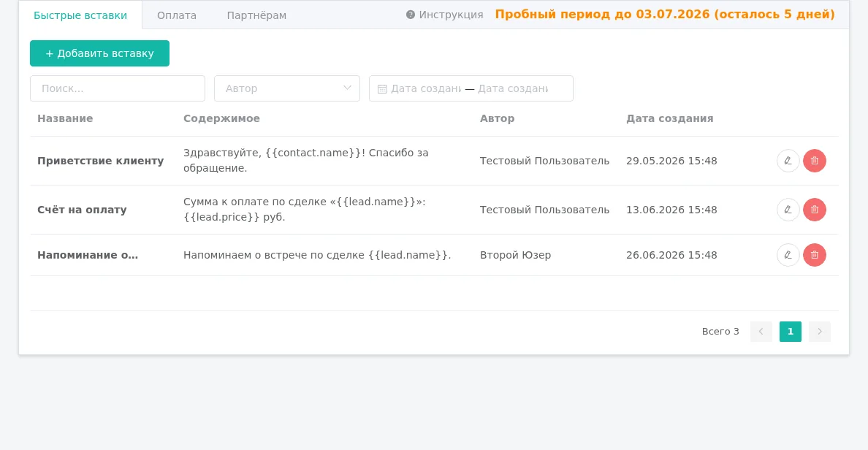Open the Инструкция link
Image resolution: width=868 pixels, height=450 pixels.
coord(444,15)
